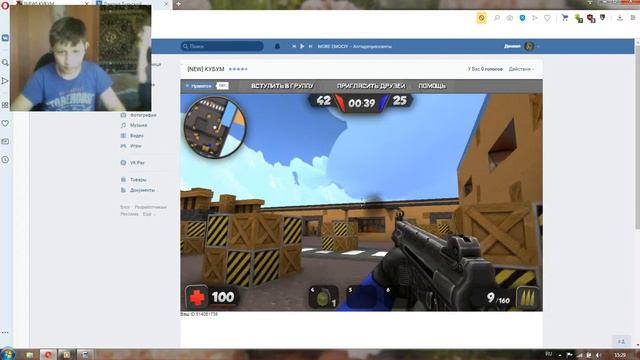This screenshot has height=360, width=640.
Task: Click the Блог footer link
Action: [125, 207]
